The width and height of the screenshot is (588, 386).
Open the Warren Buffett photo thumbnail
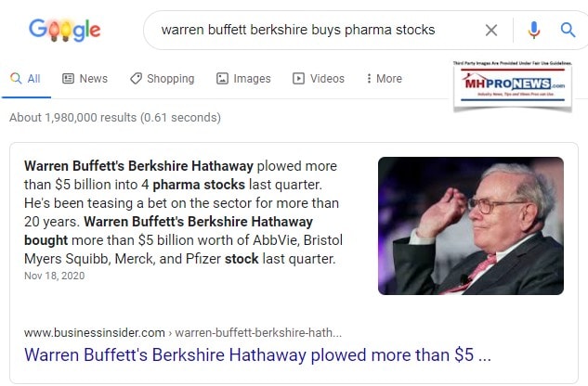pos(470,225)
